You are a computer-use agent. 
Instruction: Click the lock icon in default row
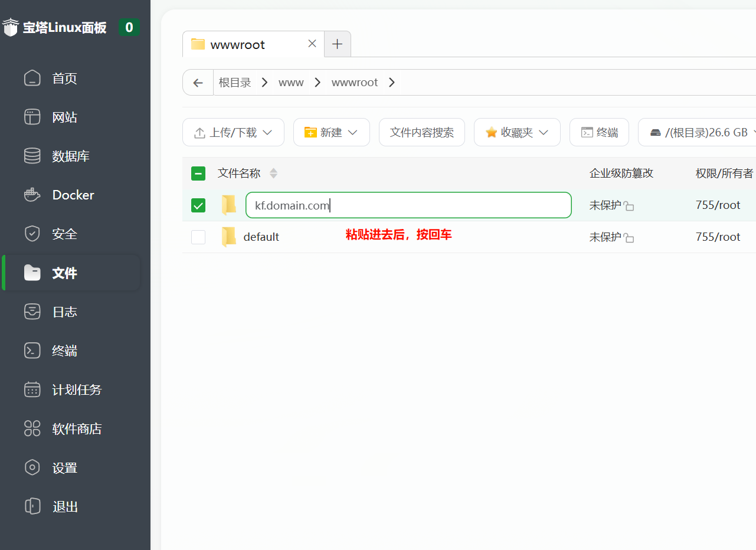click(629, 238)
